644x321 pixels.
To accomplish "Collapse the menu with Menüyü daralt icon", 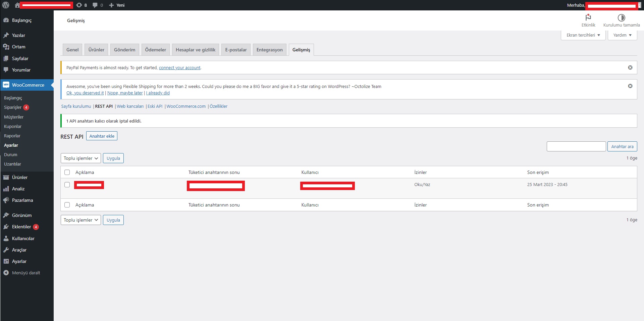I will coord(6,273).
